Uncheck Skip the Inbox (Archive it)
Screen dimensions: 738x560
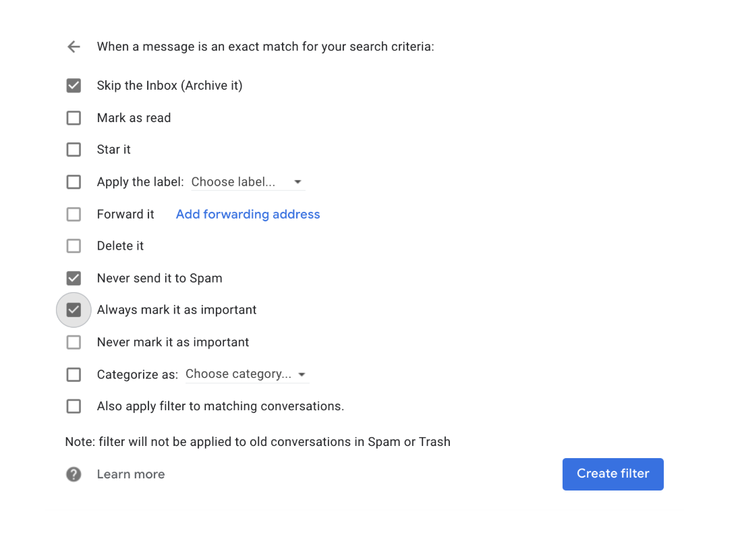[x=74, y=86]
